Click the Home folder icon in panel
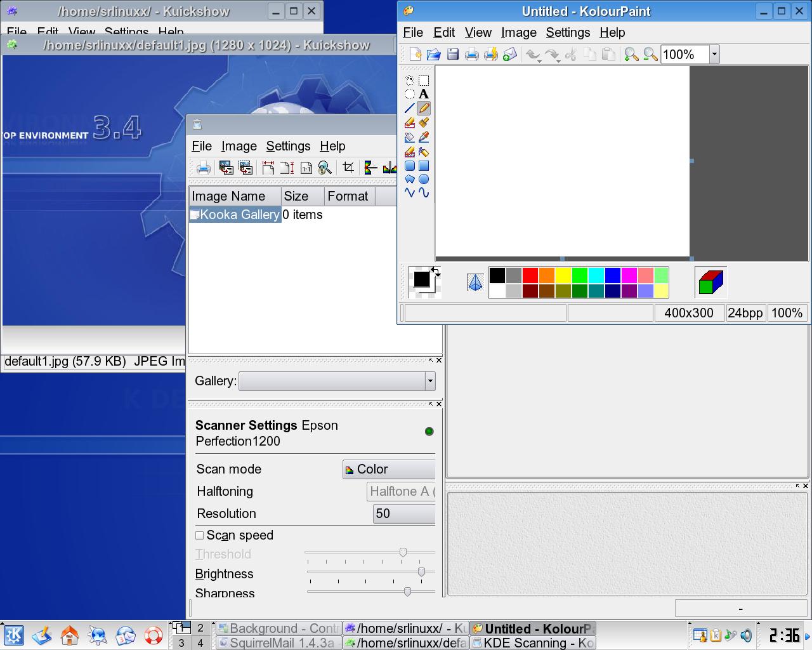The image size is (812, 650). pyautogui.click(x=70, y=635)
